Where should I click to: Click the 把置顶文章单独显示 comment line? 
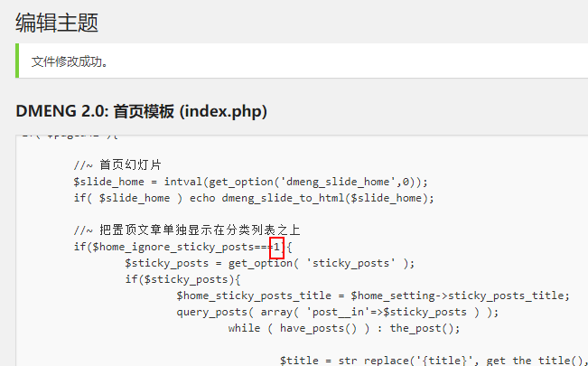point(187,230)
